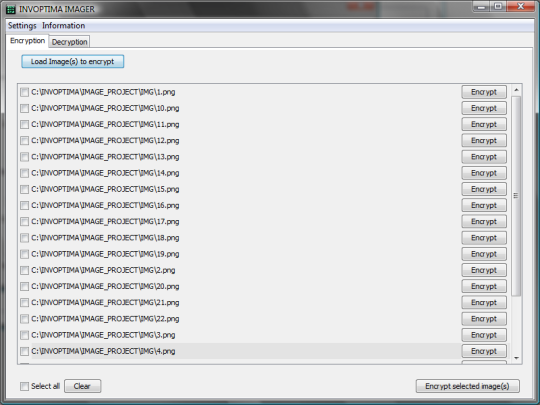The width and height of the screenshot is (540, 405).
Task: Click the Clear button
Action: coord(82,386)
